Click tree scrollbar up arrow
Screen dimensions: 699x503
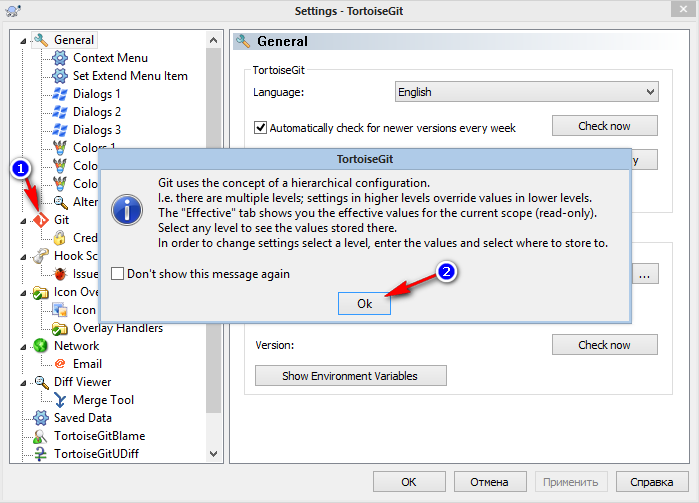coord(214,40)
